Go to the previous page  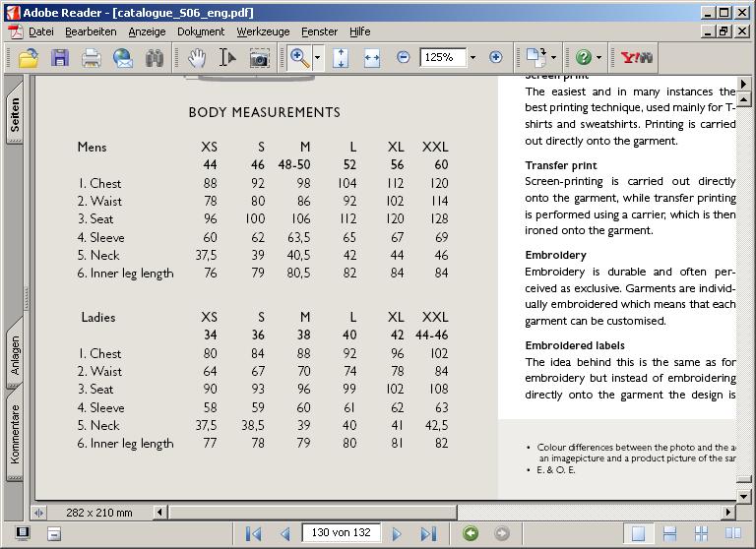point(285,533)
